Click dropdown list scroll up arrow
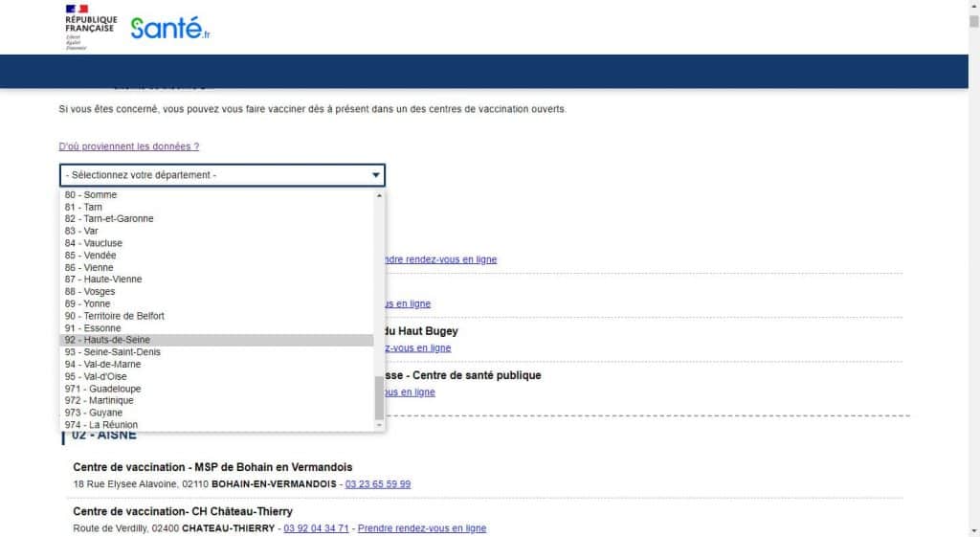 (x=379, y=195)
